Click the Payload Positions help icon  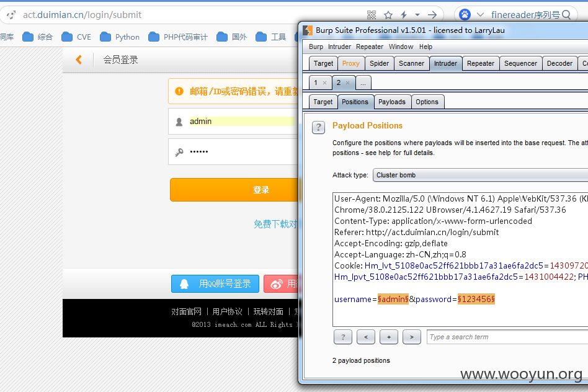318,128
